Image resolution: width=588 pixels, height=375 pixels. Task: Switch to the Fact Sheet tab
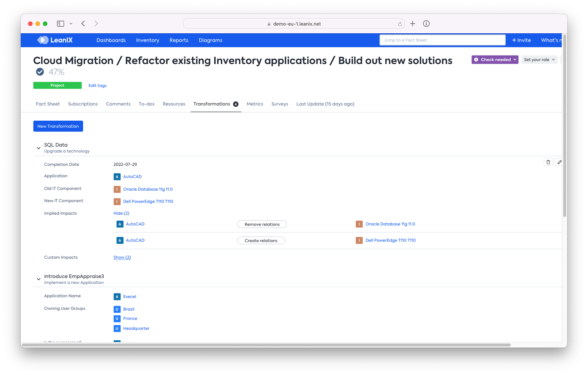(x=48, y=104)
